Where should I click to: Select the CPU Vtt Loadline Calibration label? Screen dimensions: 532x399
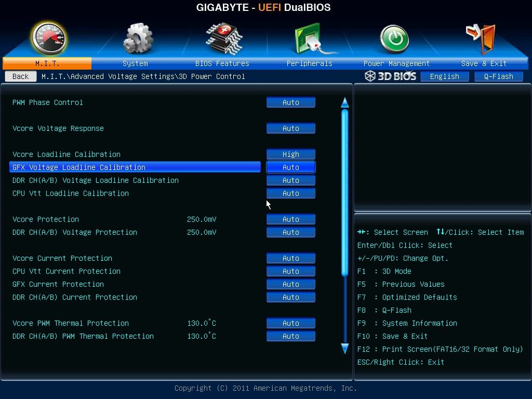(71, 193)
